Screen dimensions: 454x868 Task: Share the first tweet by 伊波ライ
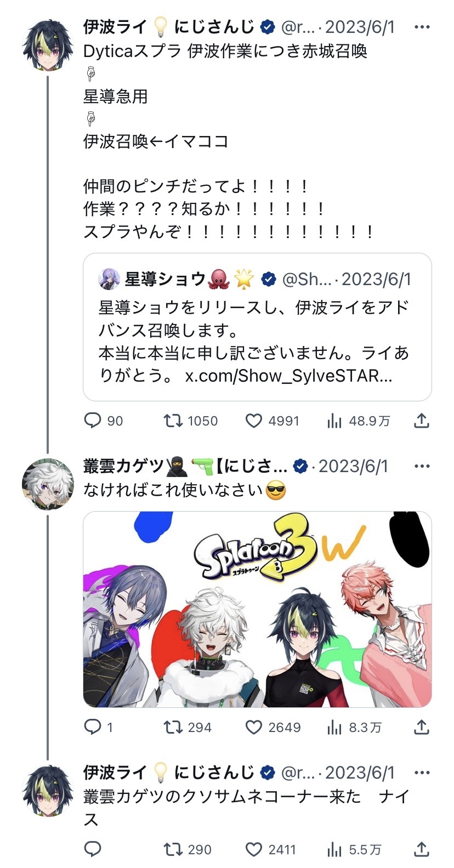point(421,421)
